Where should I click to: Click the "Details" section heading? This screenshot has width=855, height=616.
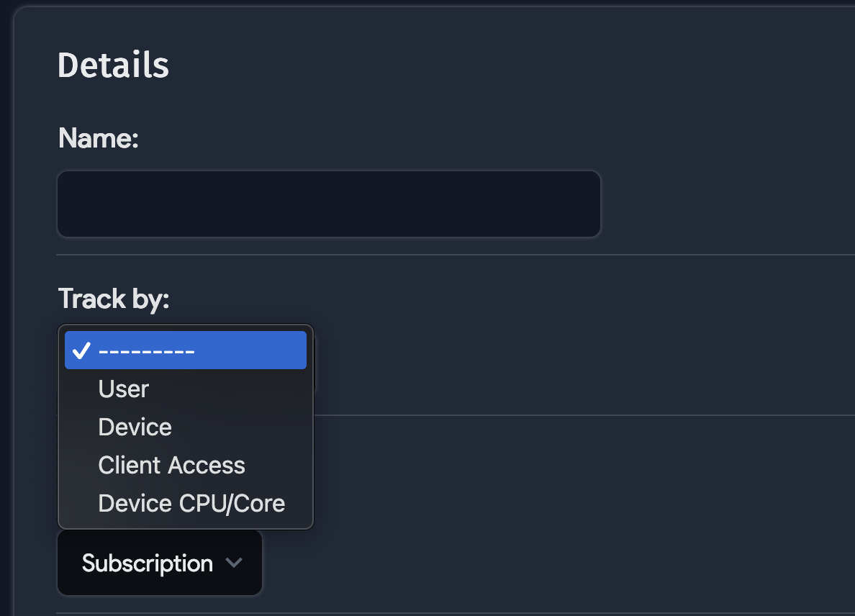pyautogui.click(x=113, y=65)
